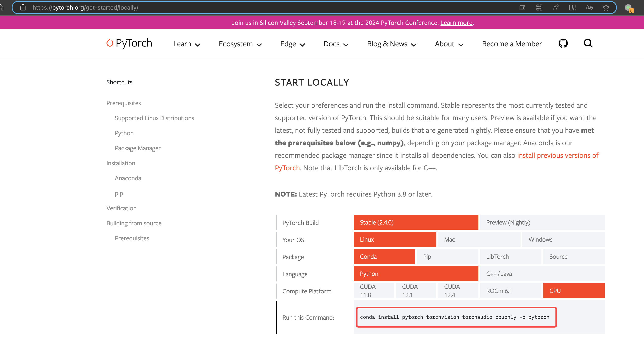The width and height of the screenshot is (644, 343).
Task: Click the START LOCALLY heading
Action: 312,82
